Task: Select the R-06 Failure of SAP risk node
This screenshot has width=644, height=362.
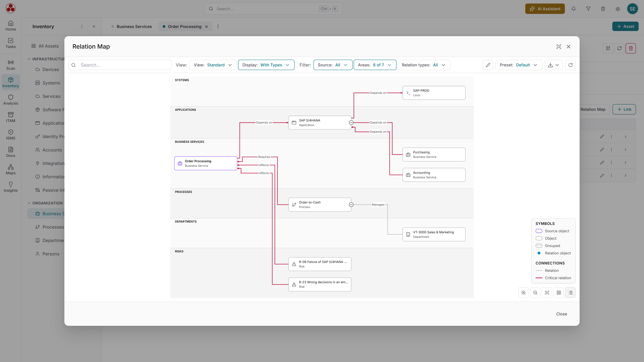Action: [x=320, y=264]
